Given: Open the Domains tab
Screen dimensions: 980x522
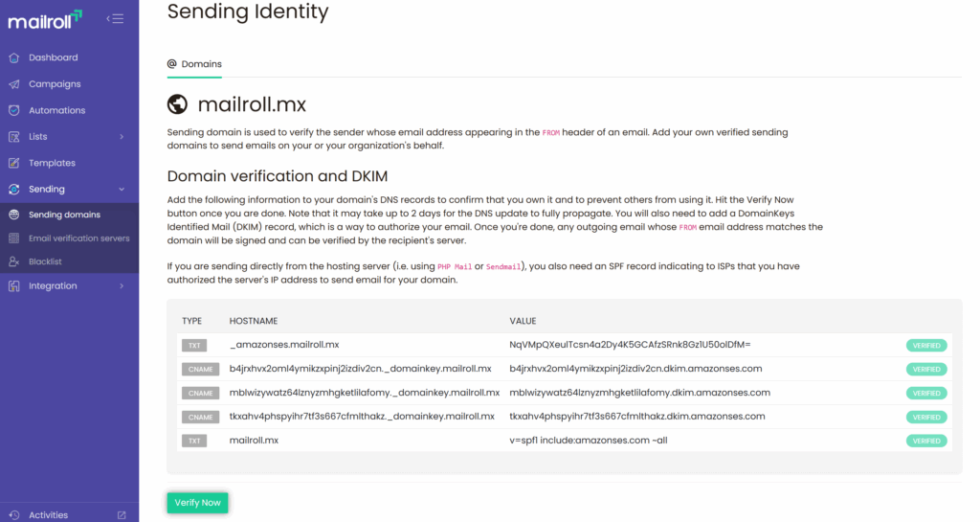Looking at the screenshot, I should pyautogui.click(x=194, y=64).
